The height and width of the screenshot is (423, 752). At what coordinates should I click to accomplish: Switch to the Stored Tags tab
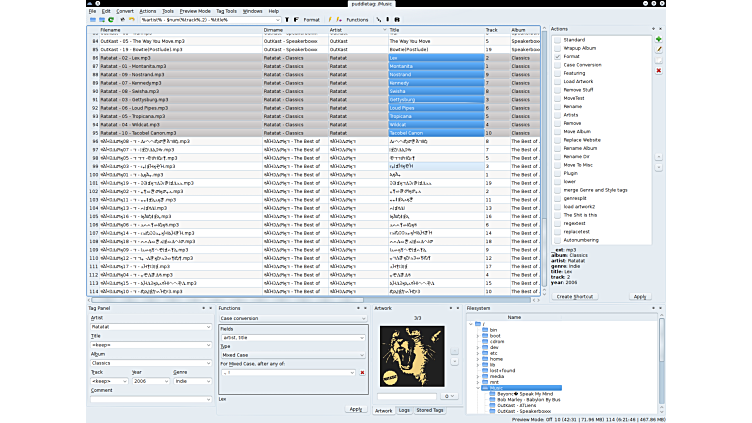coord(430,410)
